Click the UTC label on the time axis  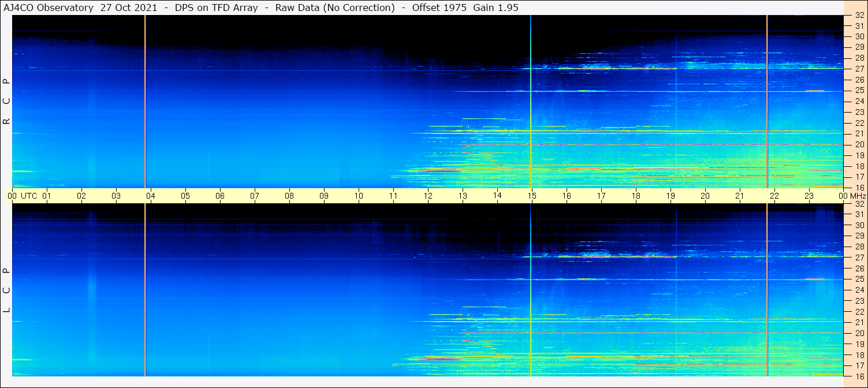(x=29, y=196)
